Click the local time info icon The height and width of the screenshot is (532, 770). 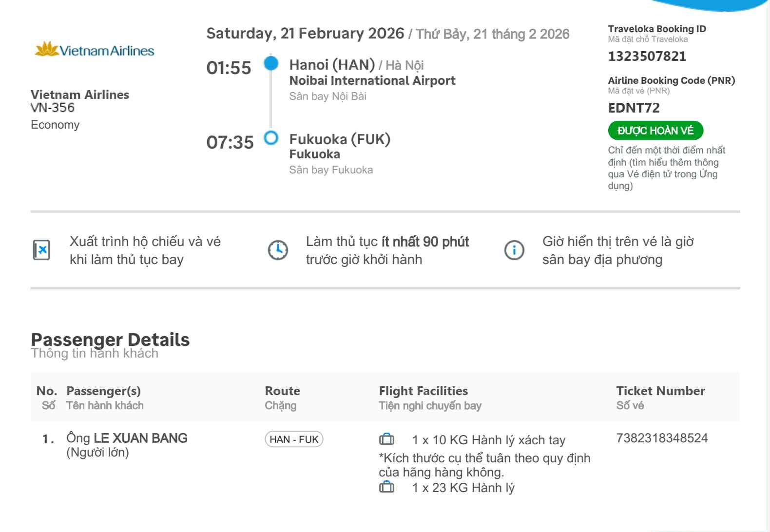(514, 250)
